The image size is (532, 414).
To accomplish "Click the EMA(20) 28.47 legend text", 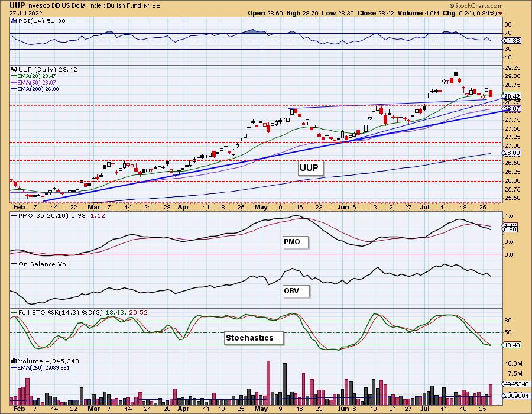I will coord(37,76).
